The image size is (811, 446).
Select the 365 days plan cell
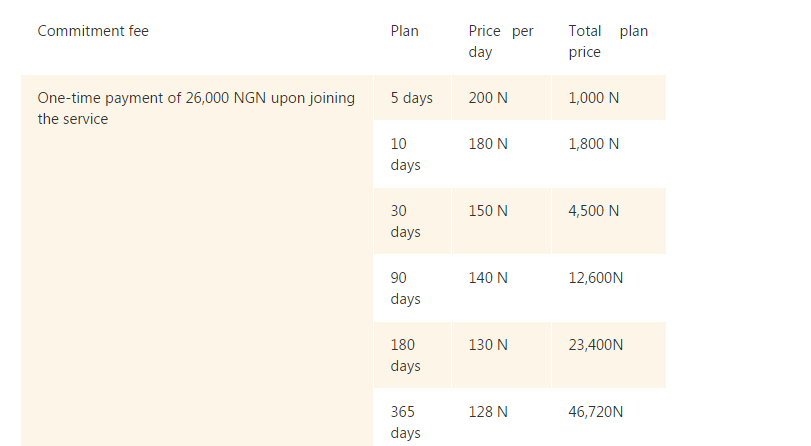tap(405, 422)
